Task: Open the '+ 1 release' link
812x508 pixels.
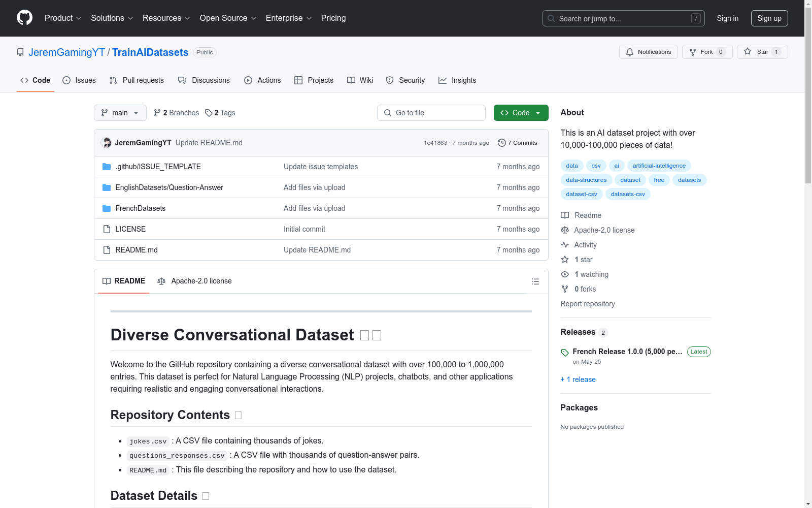Action: pos(578,379)
